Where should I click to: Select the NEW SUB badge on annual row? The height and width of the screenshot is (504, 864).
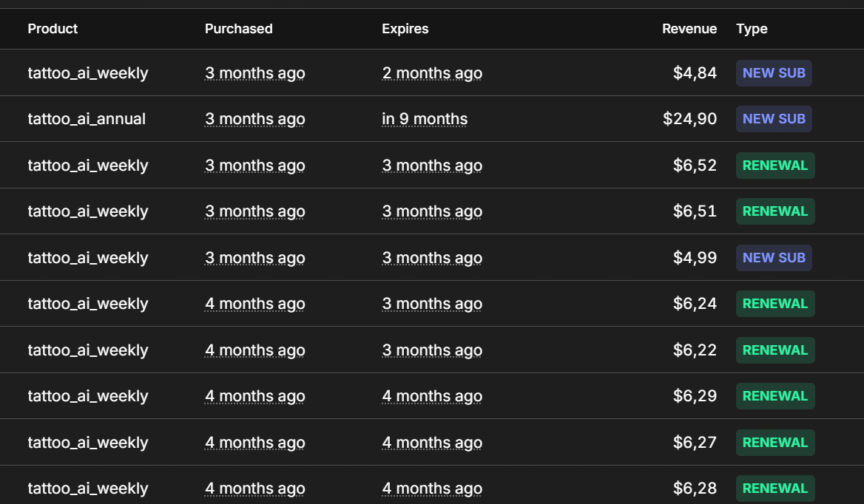coord(774,119)
